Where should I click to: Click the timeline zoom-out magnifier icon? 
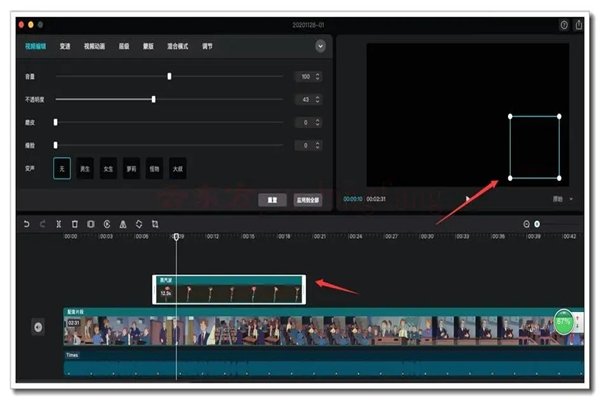pos(527,224)
